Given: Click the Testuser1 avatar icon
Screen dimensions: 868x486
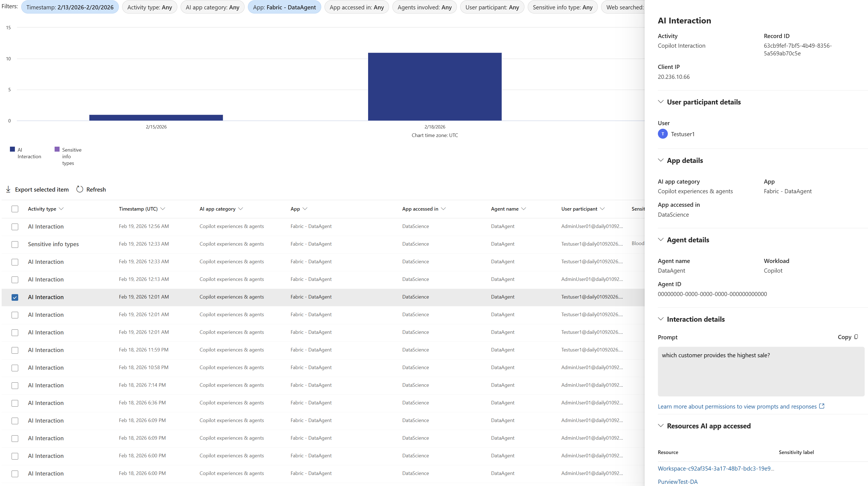Looking at the screenshot, I should pos(663,134).
